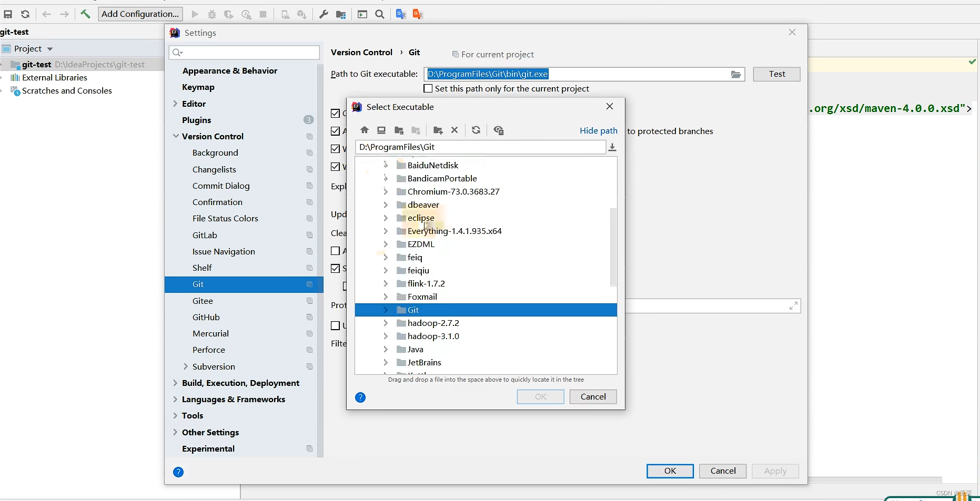
Task: Toggle the unchecked checkbox level with Issue Navigation
Action: click(335, 251)
